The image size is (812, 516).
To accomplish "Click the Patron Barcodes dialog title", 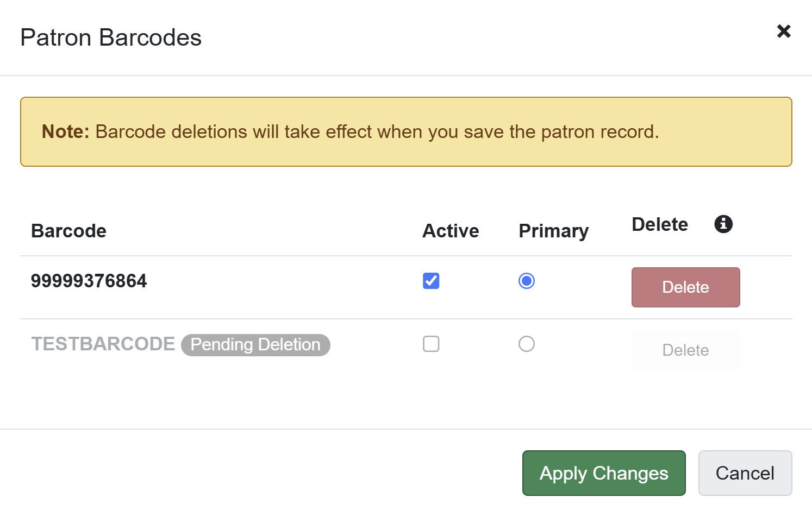I will (x=111, y=37).
